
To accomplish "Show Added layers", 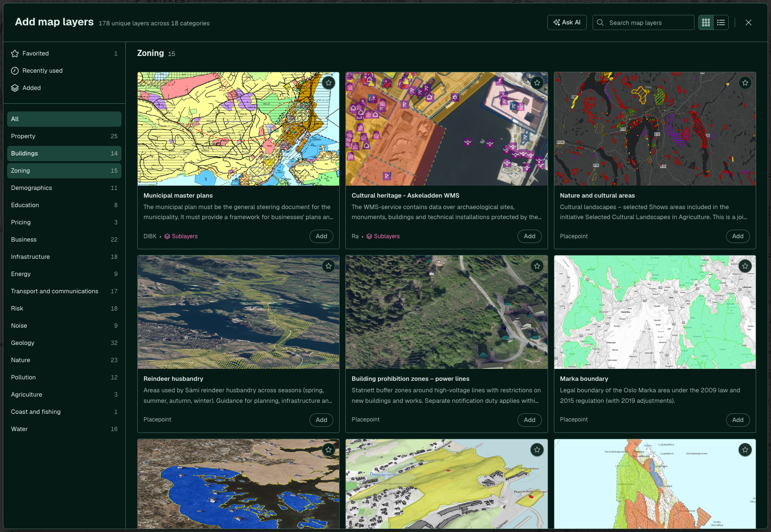I will click(64, 88).
